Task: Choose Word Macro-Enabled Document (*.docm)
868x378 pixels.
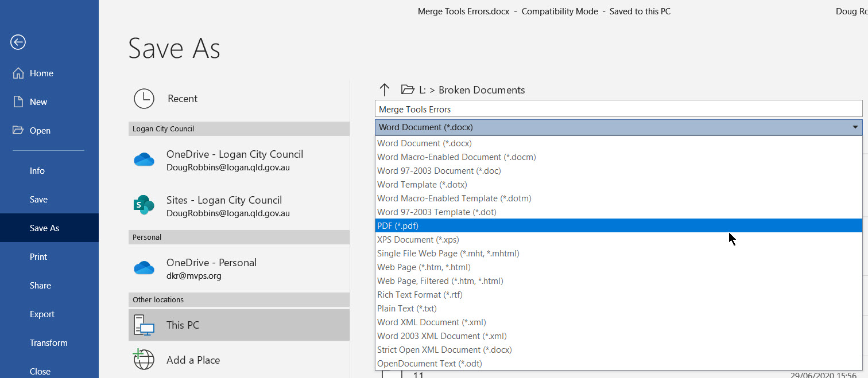Action: [618, 157]
